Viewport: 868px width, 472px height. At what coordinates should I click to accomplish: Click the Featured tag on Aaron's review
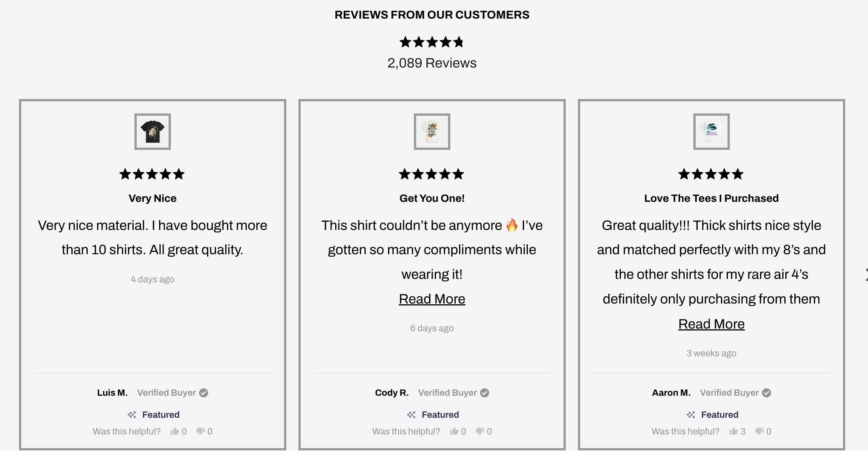[713, 415]
